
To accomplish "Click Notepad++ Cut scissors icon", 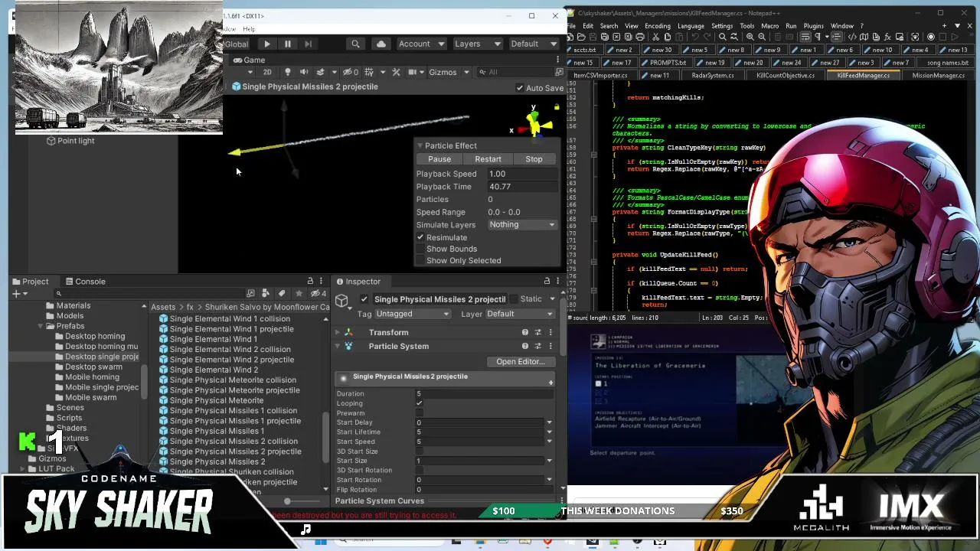I will tap(655, 37).
